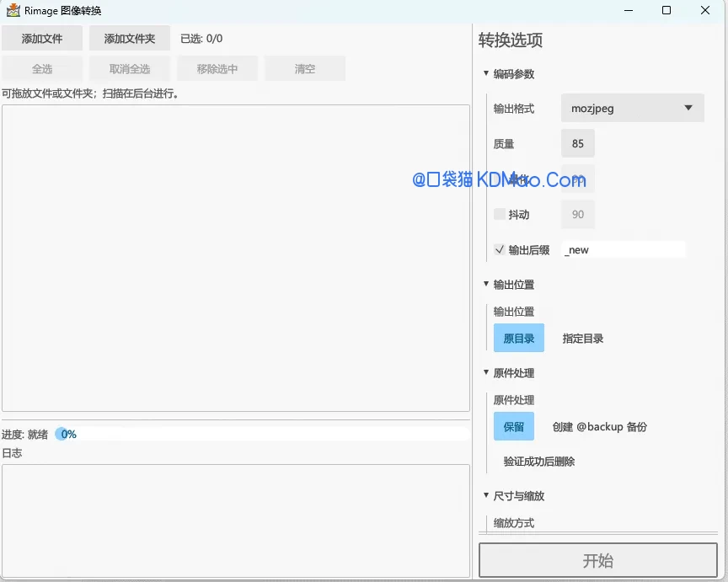
Task: Click the 添加文件夹 button
Action: [130, 39]
